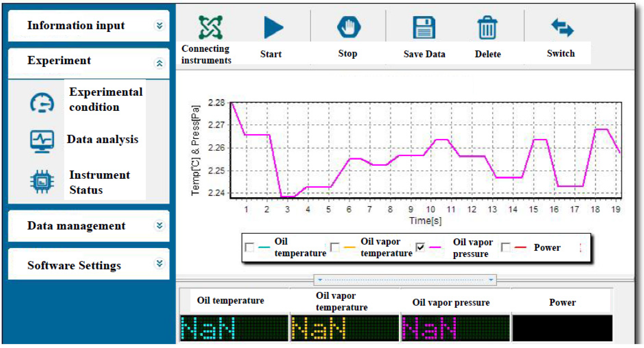
Task: Enable the Oil temperature checkbox
Action: 250,247
